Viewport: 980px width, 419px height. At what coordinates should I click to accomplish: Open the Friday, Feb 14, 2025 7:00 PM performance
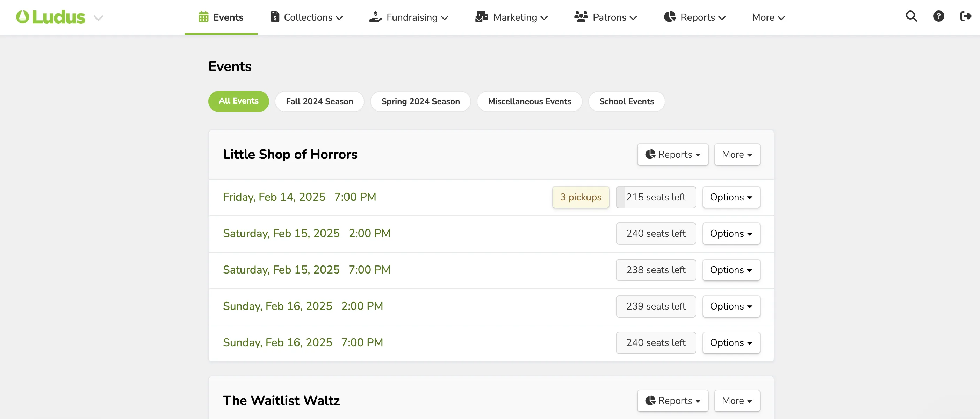click(x=300, y=197)
